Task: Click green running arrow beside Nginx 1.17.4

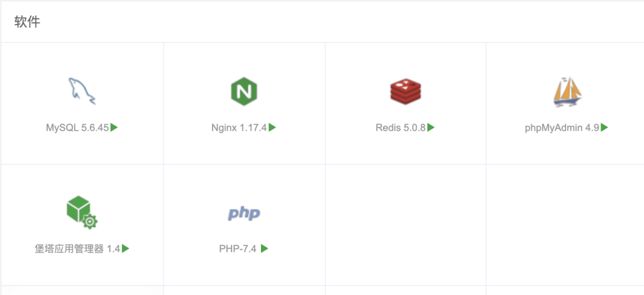Action: pyautogui.click(x=272, y=127)
